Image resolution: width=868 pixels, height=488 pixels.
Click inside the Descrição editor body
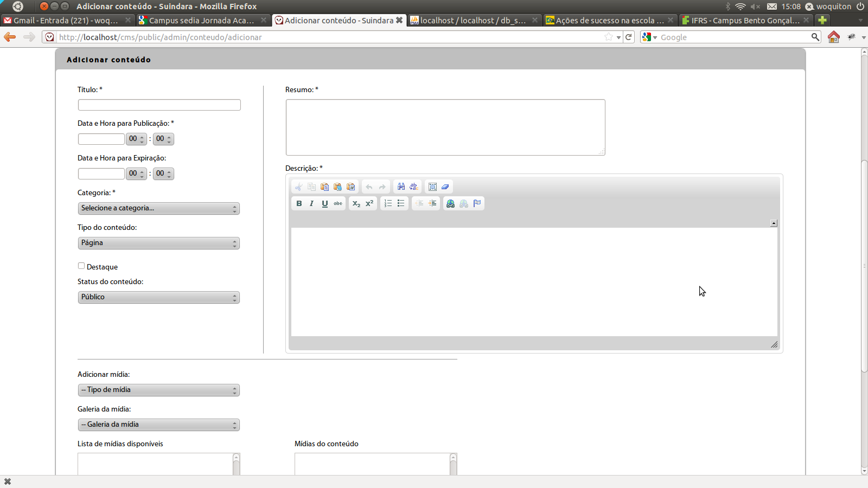pyautogui.click(x=534, y=282)
